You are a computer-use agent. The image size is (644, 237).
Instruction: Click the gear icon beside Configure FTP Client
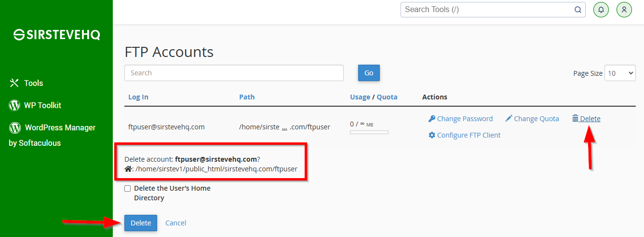pos(432,135)
